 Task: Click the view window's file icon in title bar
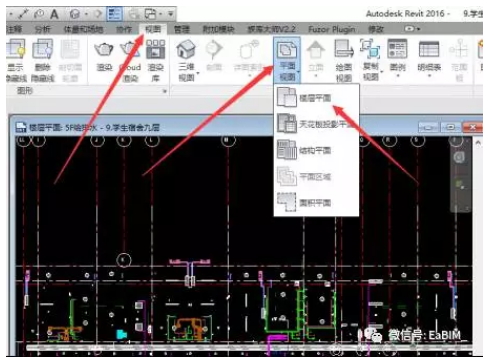point(21,127)
